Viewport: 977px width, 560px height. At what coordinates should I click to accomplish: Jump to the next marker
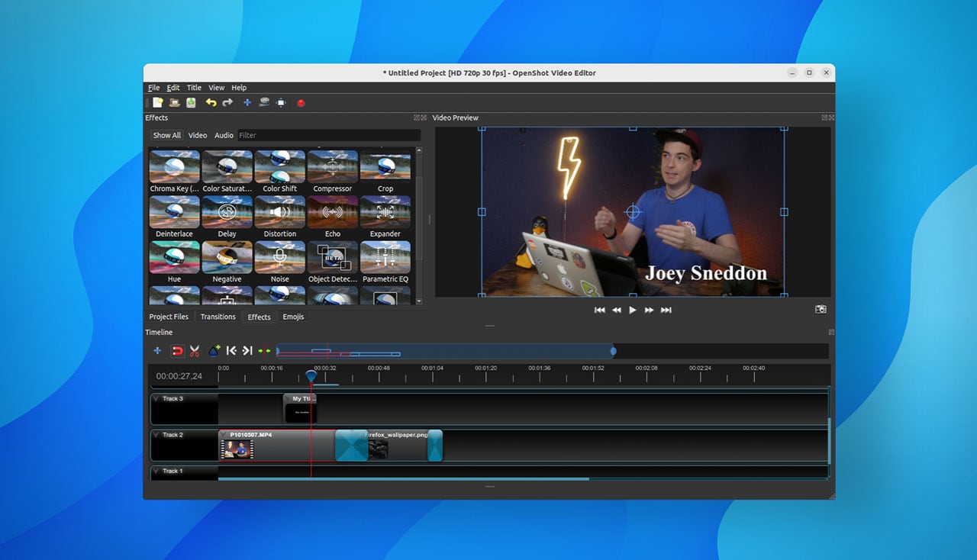pyautogui.click(x=247, y=351)
